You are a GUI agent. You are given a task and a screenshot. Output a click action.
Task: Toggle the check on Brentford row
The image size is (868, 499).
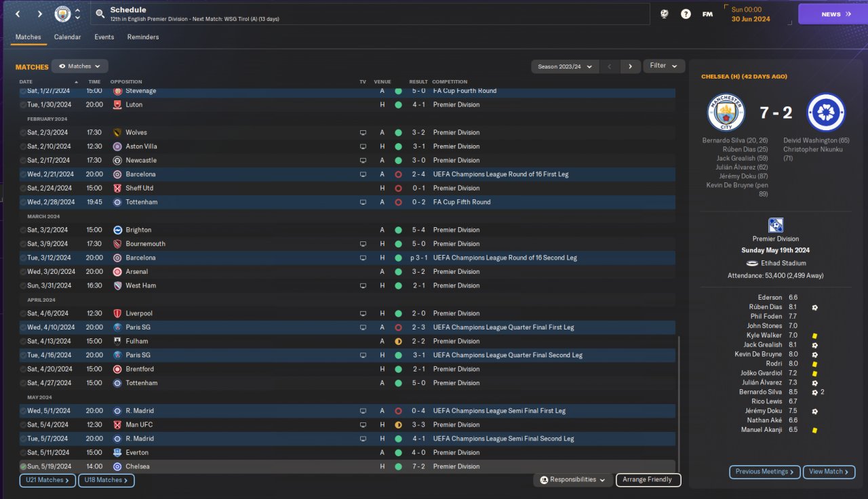pos(23,369)
